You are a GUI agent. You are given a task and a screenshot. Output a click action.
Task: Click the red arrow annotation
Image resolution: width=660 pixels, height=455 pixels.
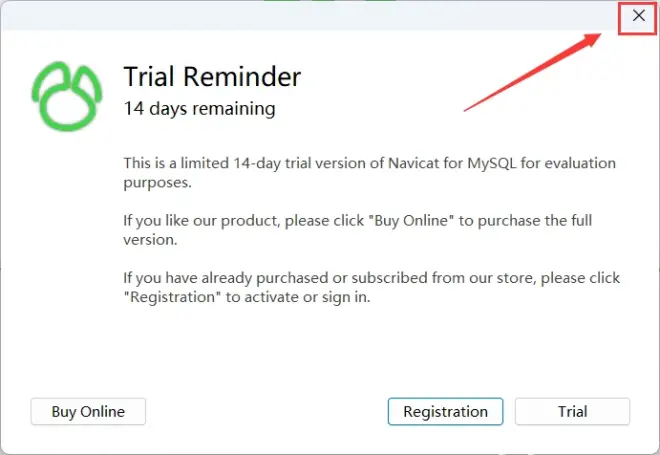coord(532,72)
